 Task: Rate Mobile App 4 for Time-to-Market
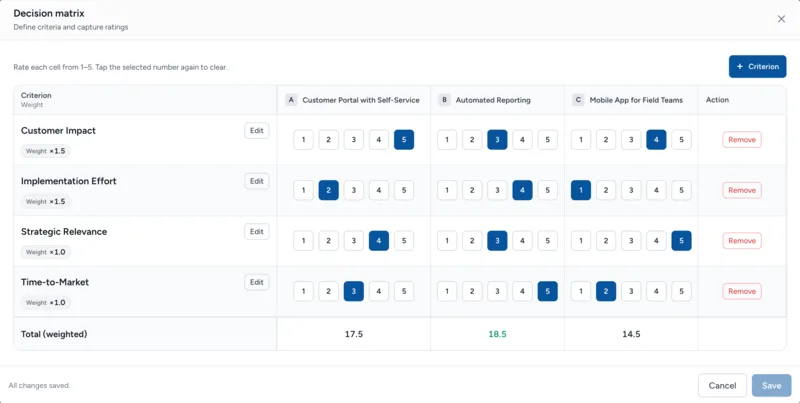[x=656, y=291]
